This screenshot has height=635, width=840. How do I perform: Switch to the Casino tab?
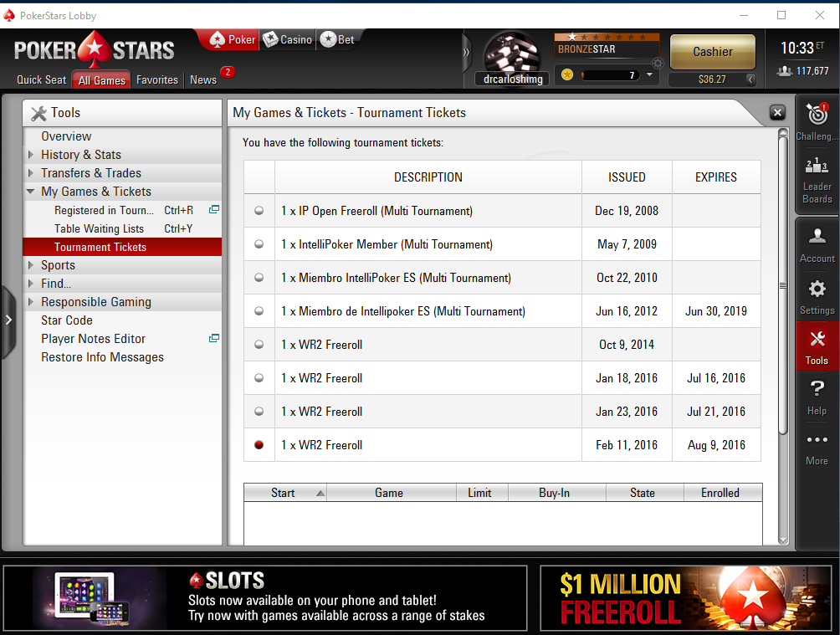point(288,39)
